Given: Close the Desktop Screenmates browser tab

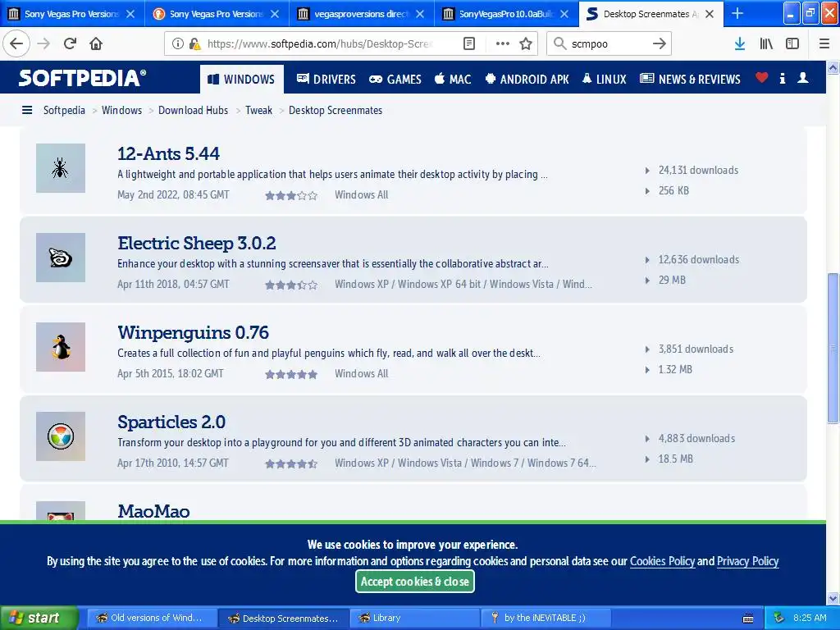Looking at the screenshot, I should pyautogui.click(x=710, y=14).
